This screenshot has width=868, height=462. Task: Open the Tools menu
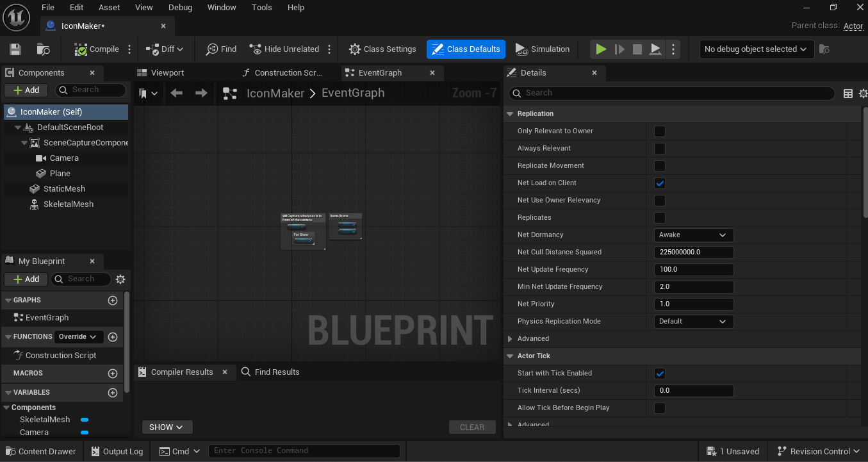[x=262, y=8]
